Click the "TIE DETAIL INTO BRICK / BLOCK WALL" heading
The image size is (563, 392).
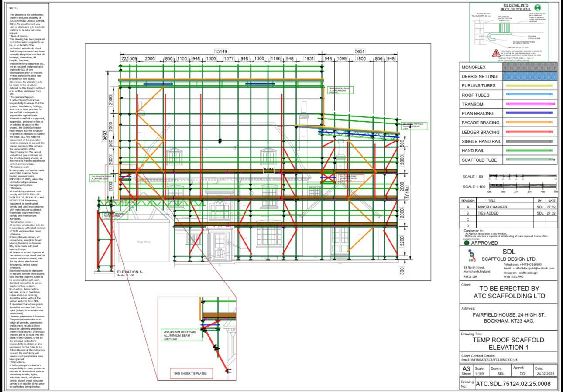515,7
